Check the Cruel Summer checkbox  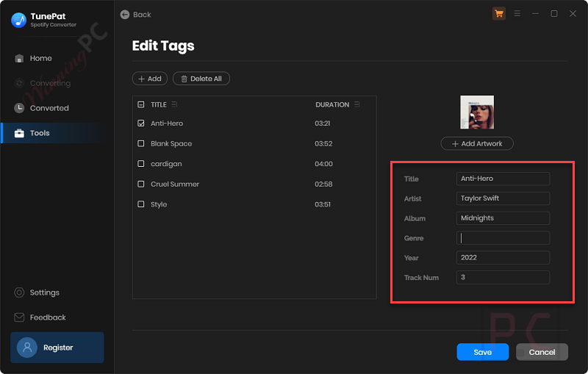click(141, 184)
